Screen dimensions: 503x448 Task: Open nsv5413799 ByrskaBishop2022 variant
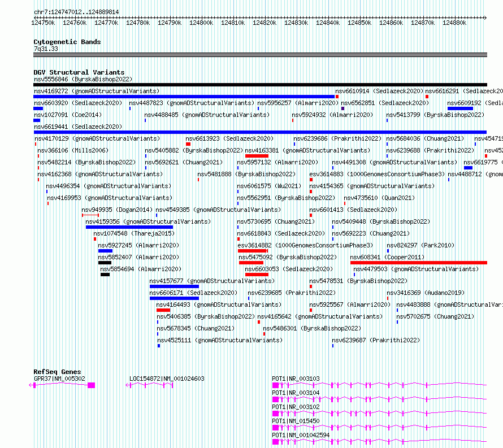(x=435, y=115)
